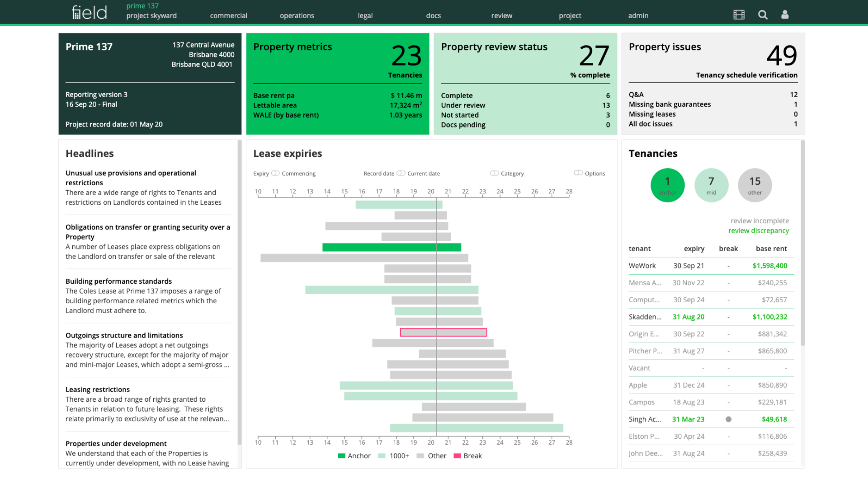Select the Pitcher P... tenant row
This screenshot has height=488, width=868.
711,351
